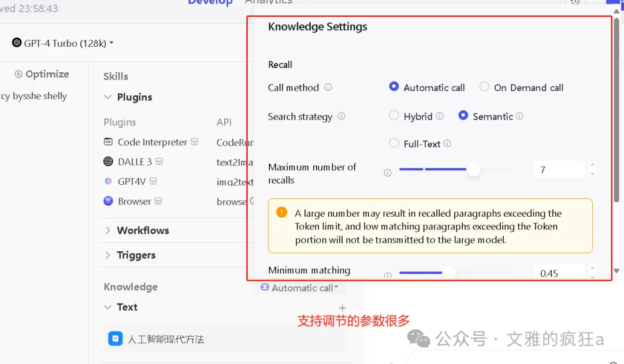Click the Search strategy info icon
Viewport: 624px width, 364px height.
[341, 116]
